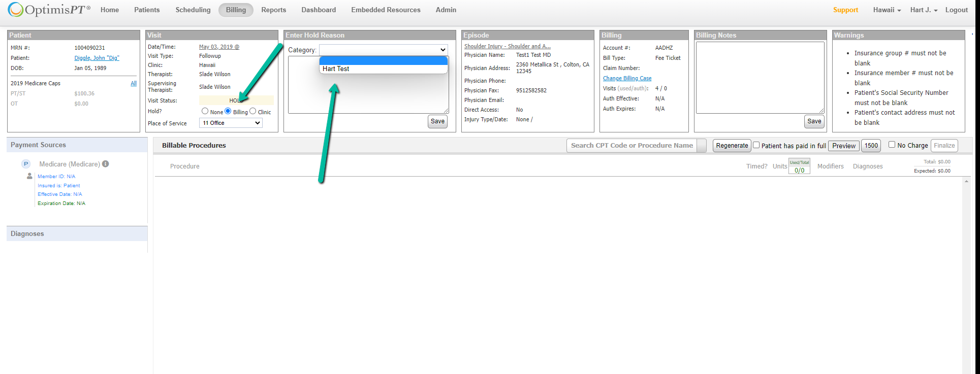
Task: Open patient Diggle, John link
Action: (97, 58)
